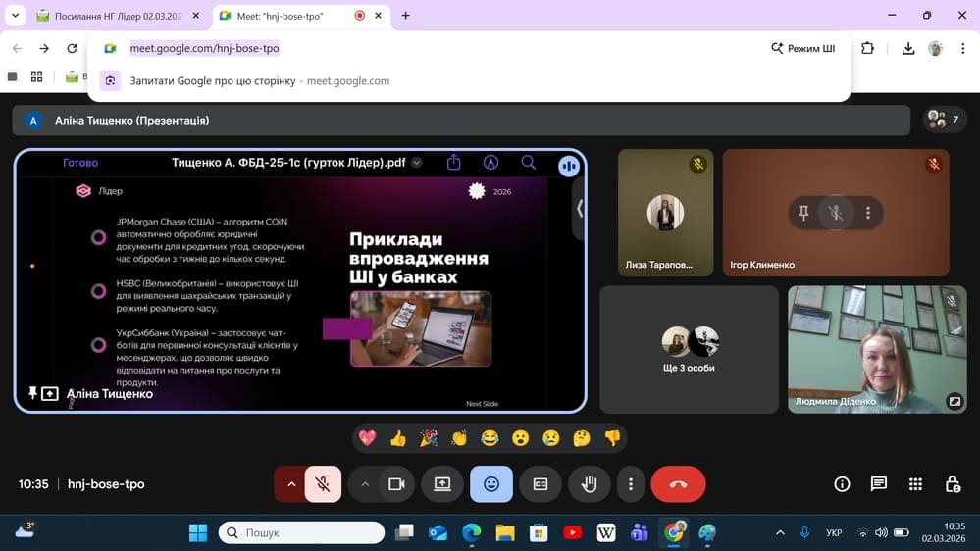Screen dimensions: 980x551
Task: Switch to the Посилання НГ Лідер tab
Action: [x=118, y=16]
